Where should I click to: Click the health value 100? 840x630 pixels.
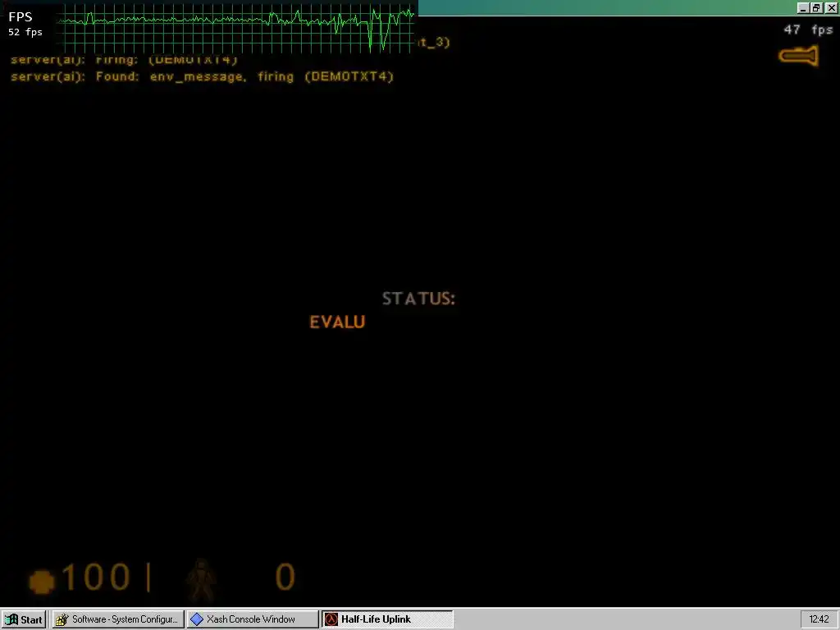tap(97, 577)
